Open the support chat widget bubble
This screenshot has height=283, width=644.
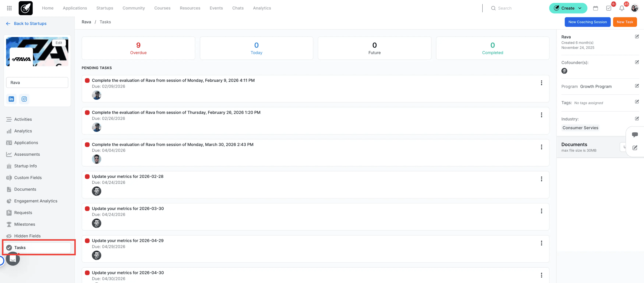pos(13,259)
